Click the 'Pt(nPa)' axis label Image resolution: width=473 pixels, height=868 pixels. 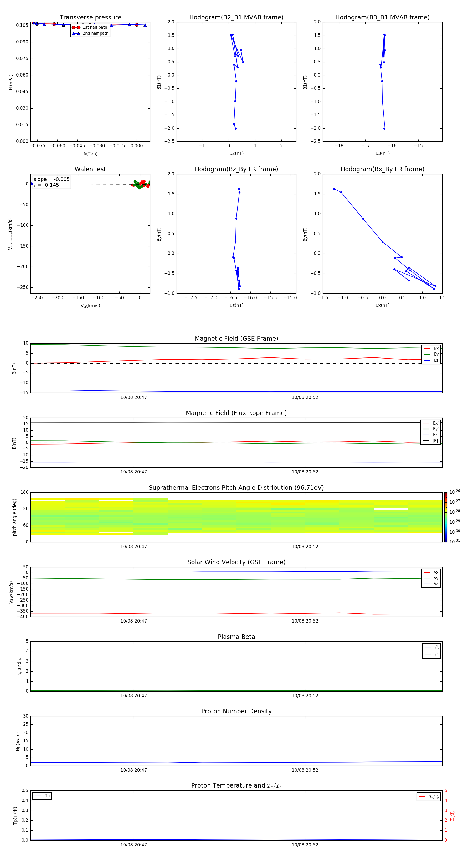(x=11, y=82)
